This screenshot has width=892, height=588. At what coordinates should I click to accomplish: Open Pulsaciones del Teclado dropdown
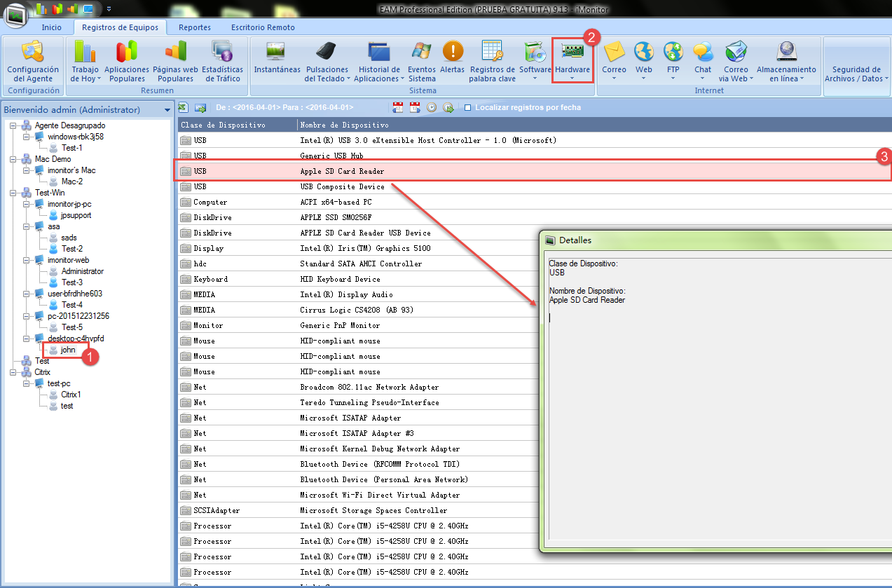(x=327, y=62)
